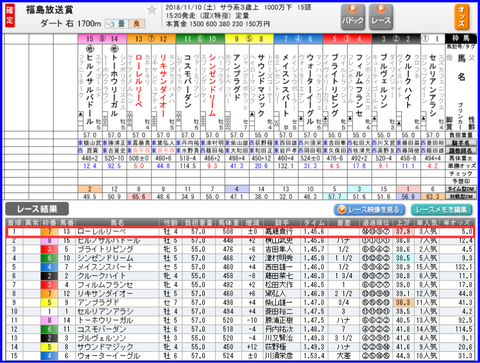Select シンゼンドリーム in the results table

pyautogui.click(x=105, y=258)
